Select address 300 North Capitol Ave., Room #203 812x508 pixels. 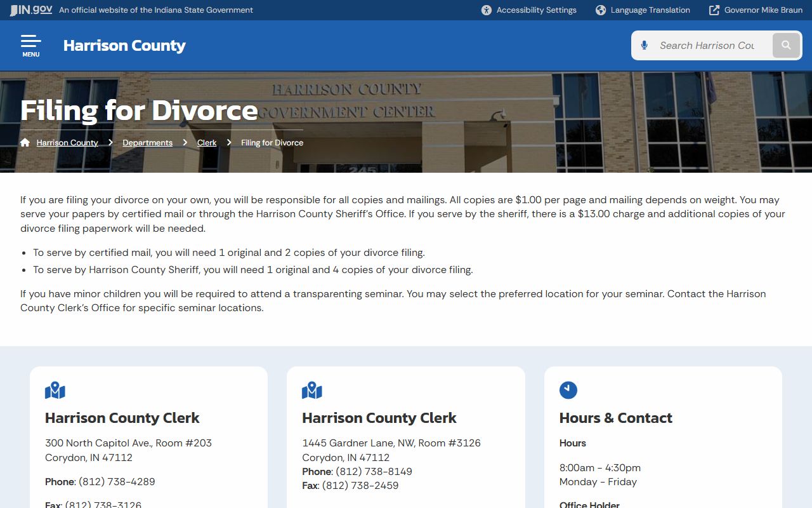128,443
